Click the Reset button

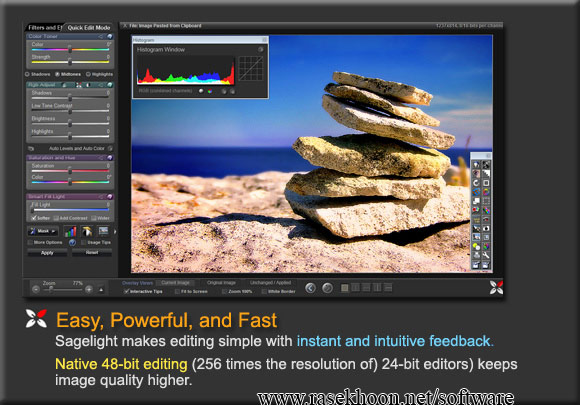coord(92,253)
